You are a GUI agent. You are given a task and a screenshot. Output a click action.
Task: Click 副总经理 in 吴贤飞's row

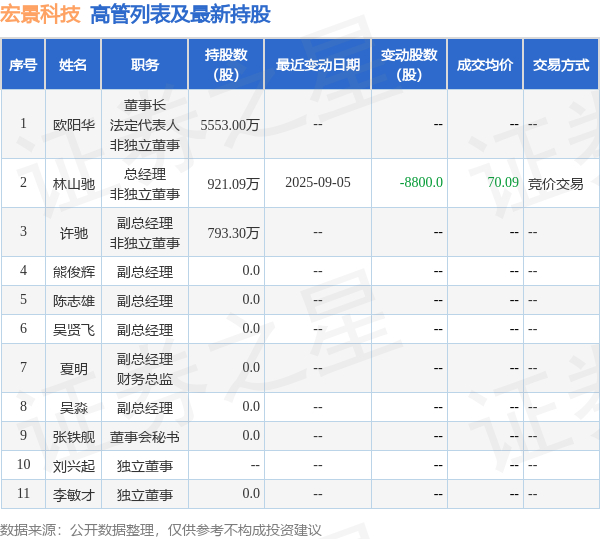click(x=145, y=329)
